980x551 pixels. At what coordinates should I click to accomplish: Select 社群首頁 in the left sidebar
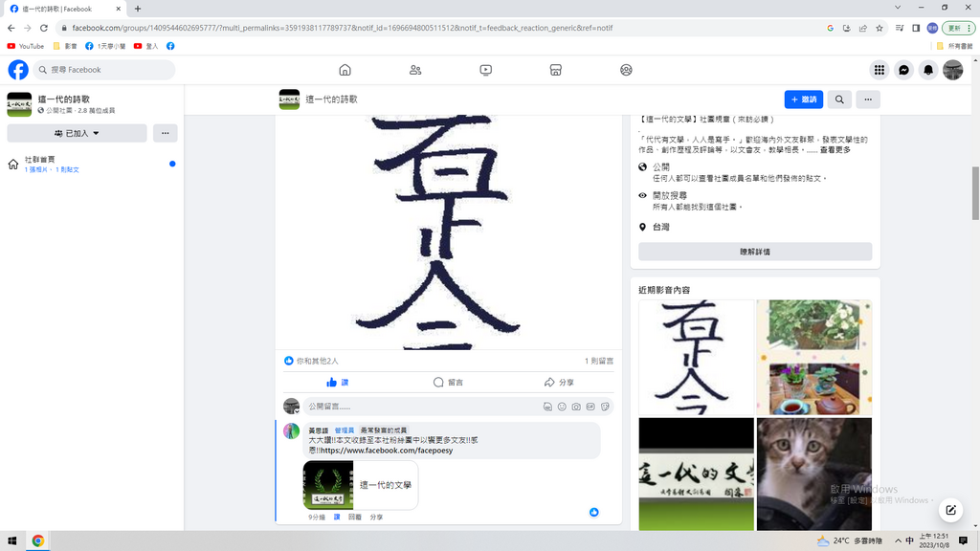(x=40, y=160)
